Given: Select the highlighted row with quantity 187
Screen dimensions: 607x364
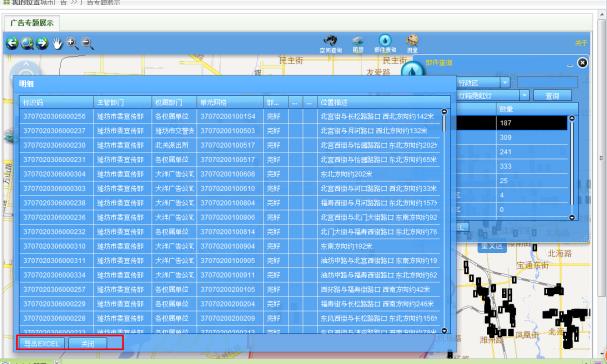Looking at the screenshot, I should 512,123.
